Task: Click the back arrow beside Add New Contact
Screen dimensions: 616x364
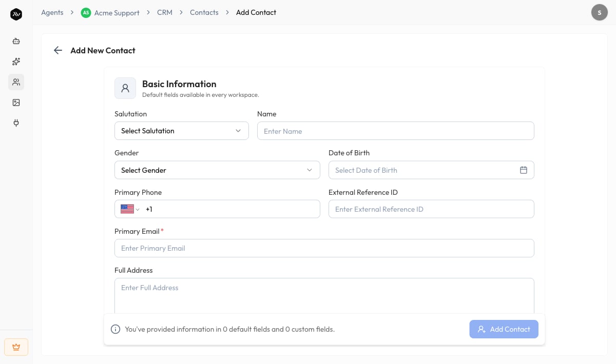Action: click(58, 50)
